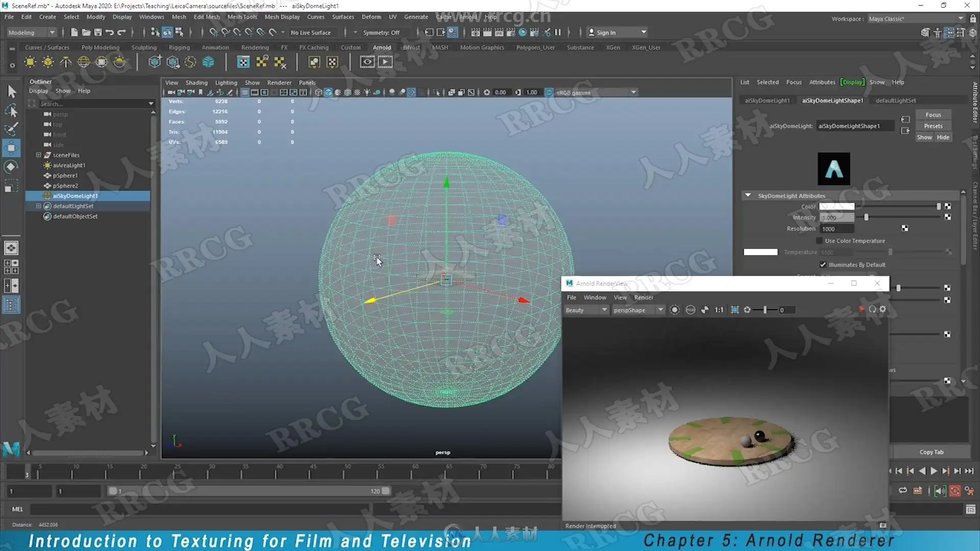Select the Move tool in toolbox
Screen dimensions: 980x551
tap(11, 148)
